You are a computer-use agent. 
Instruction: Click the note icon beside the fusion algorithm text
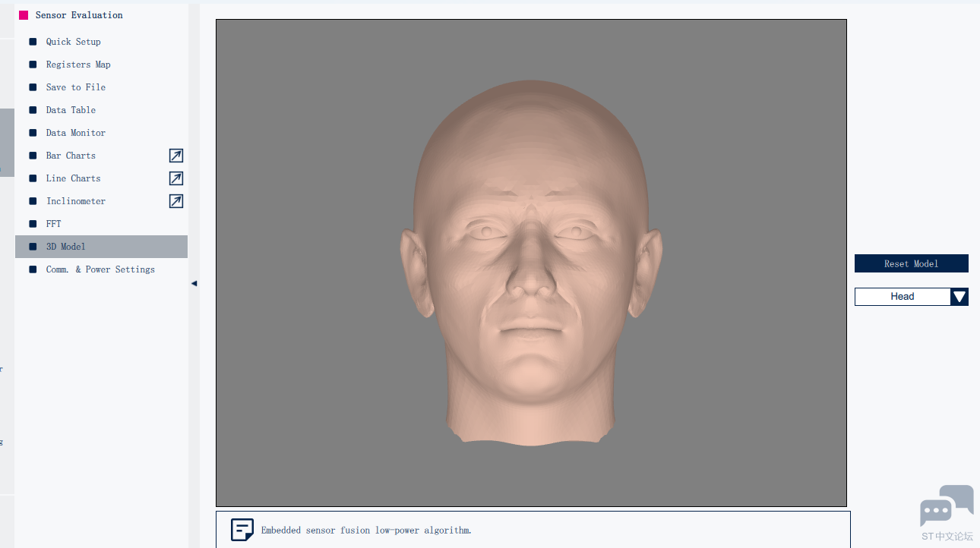(242, 530)
